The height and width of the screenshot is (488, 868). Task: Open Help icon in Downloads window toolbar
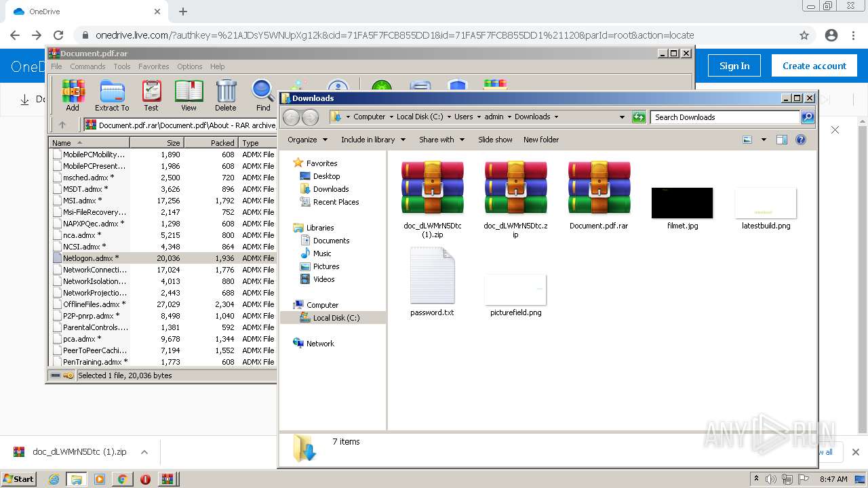[801, 140]
